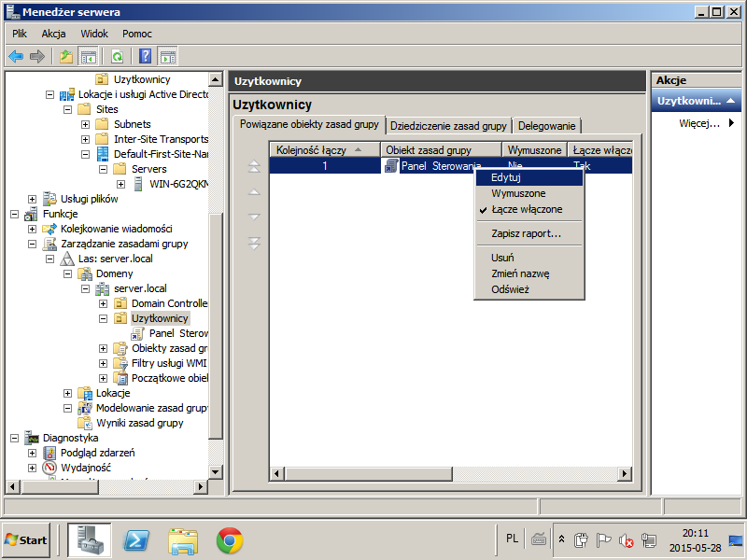Switch to the Delegowanie tab
Screen dimensions: 747x560
[546, 126]
